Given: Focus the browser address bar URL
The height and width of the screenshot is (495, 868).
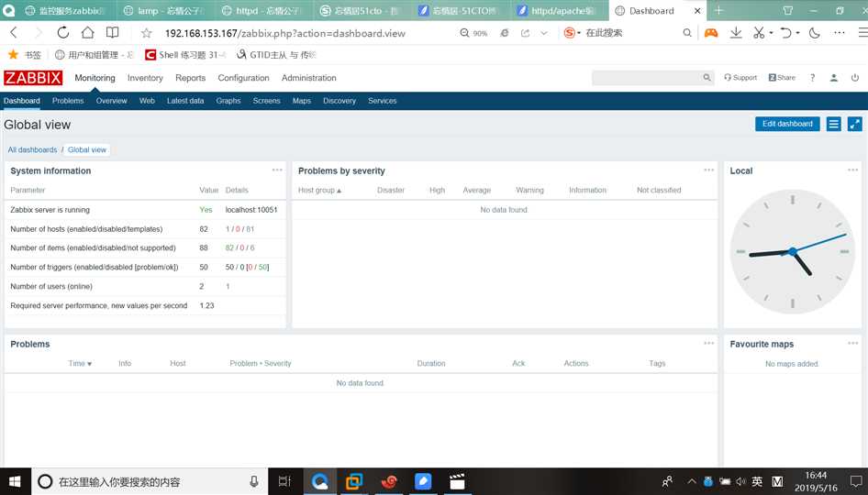Looking at the screenshot, I should point(285,33).
